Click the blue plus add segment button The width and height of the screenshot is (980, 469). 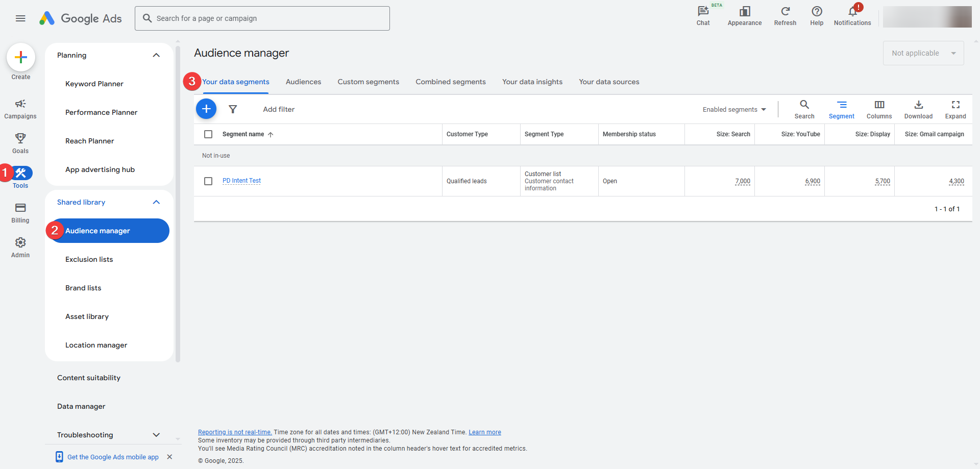click(x=206, y=109)
